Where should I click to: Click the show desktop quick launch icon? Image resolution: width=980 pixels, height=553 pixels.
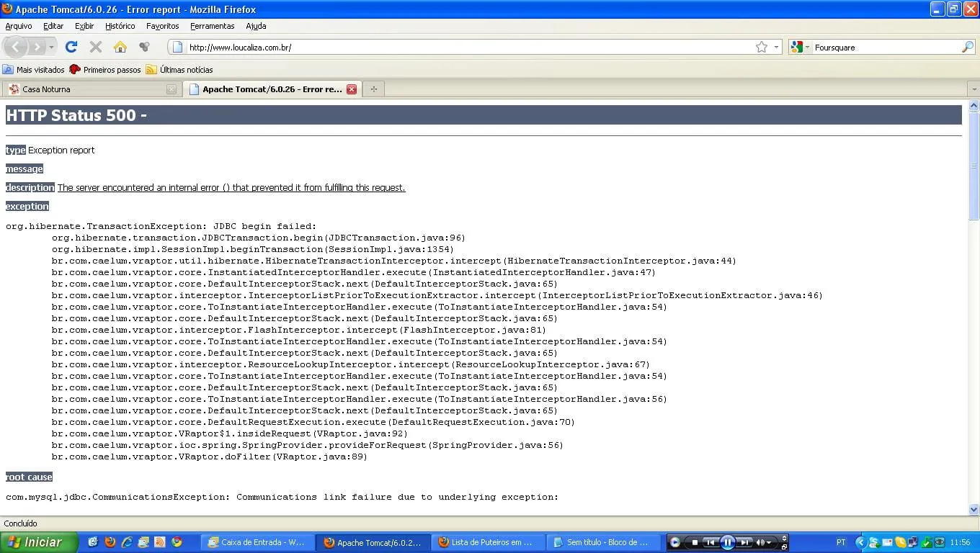(x=93, y=542)
